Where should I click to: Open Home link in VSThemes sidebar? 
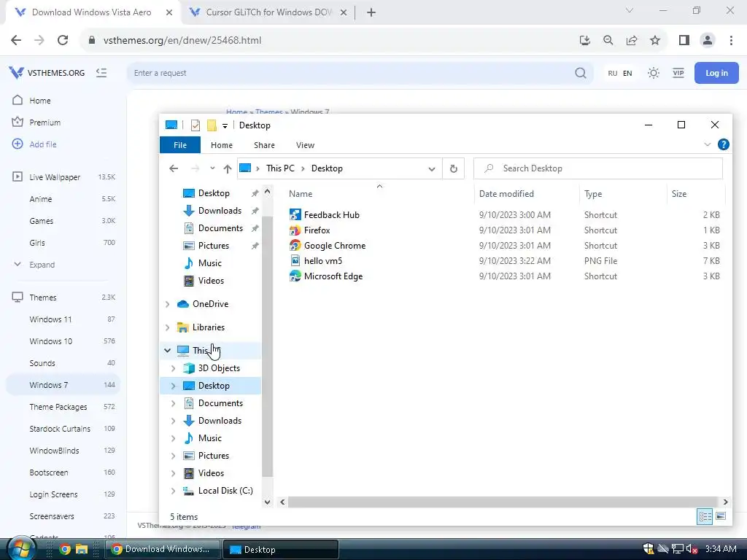(x=39, y=101)
